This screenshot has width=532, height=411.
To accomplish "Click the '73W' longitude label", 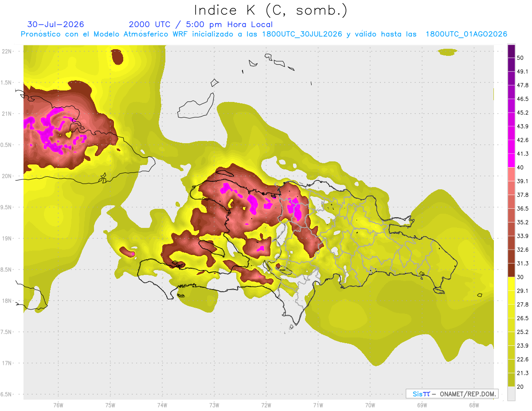I will tap(214, 405).
